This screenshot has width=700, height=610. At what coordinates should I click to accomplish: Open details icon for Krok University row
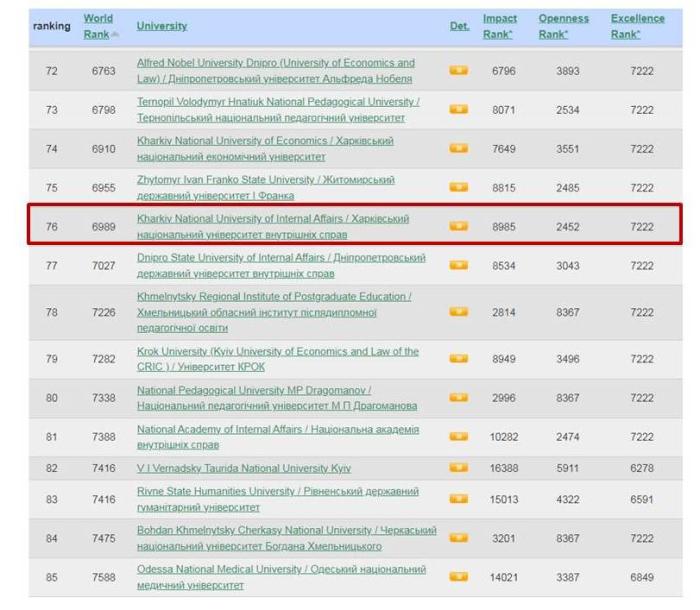[x=458, y=359]
